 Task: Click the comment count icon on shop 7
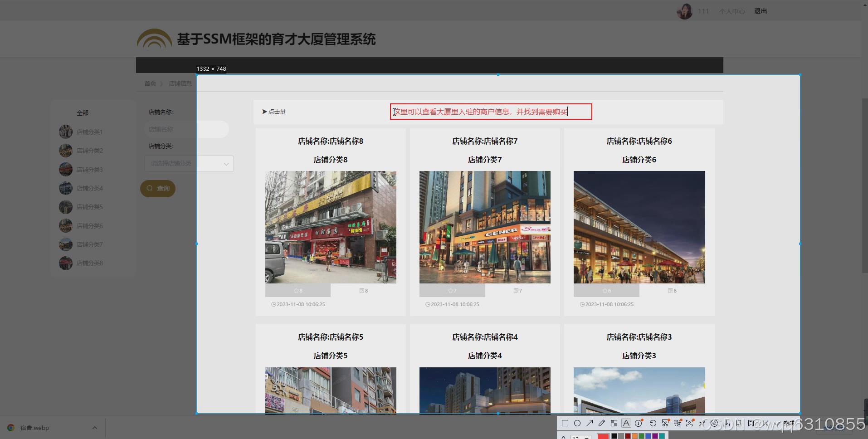(518, 291)
